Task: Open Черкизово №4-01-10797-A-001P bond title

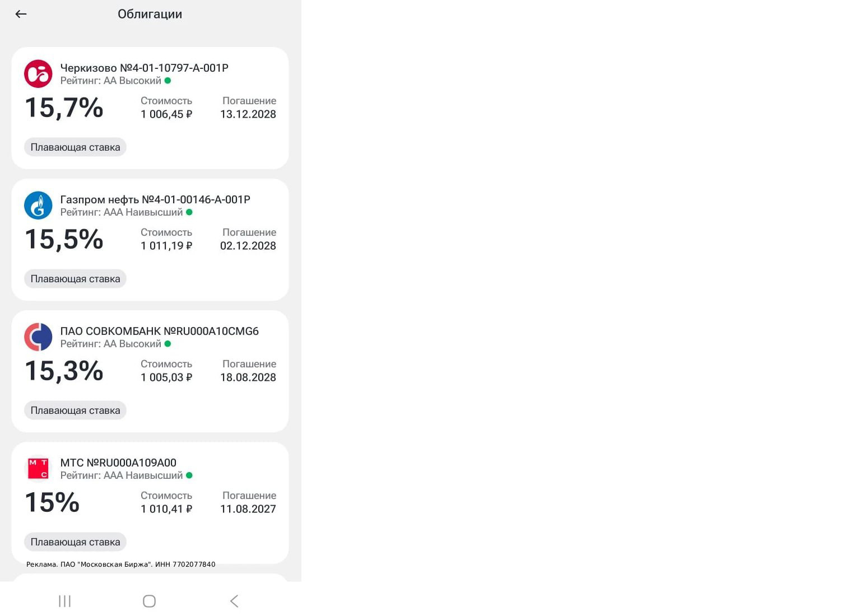Action: coord(145,68)
